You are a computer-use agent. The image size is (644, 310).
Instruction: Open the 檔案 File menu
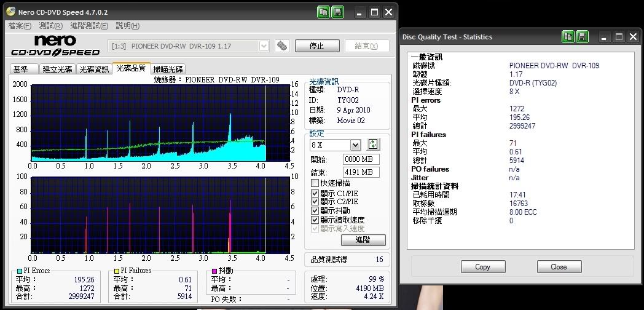click(20, 26)
